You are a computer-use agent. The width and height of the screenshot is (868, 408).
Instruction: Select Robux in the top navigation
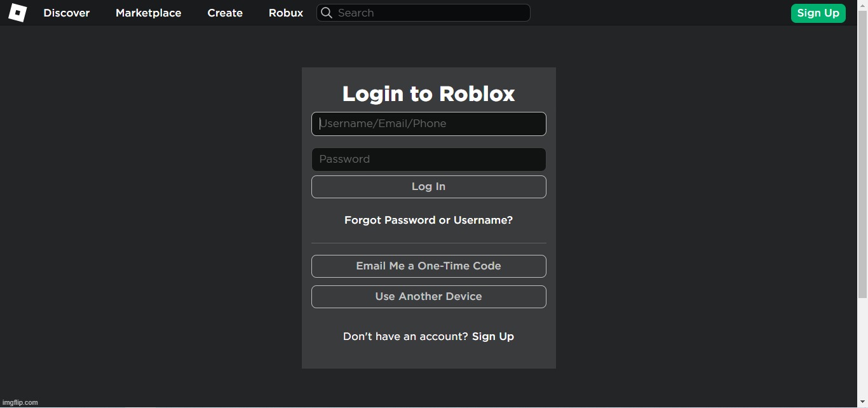[x=286, y=13]
